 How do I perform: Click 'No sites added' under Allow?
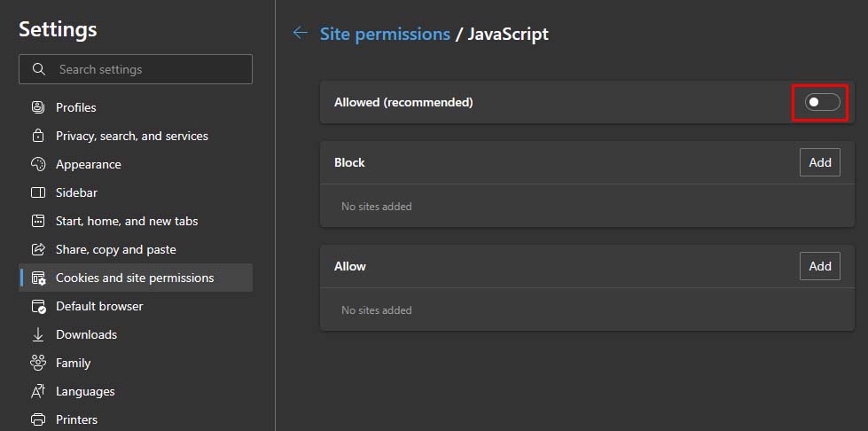click(377, 310)
